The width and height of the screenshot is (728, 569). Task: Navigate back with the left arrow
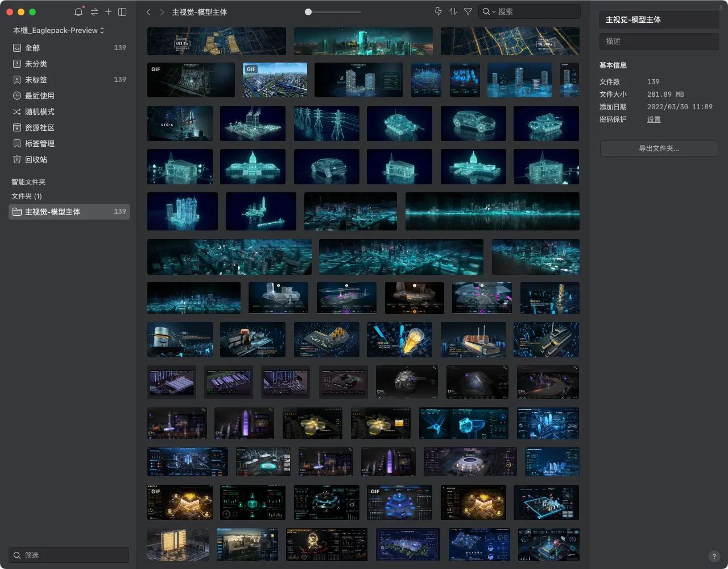148,12
